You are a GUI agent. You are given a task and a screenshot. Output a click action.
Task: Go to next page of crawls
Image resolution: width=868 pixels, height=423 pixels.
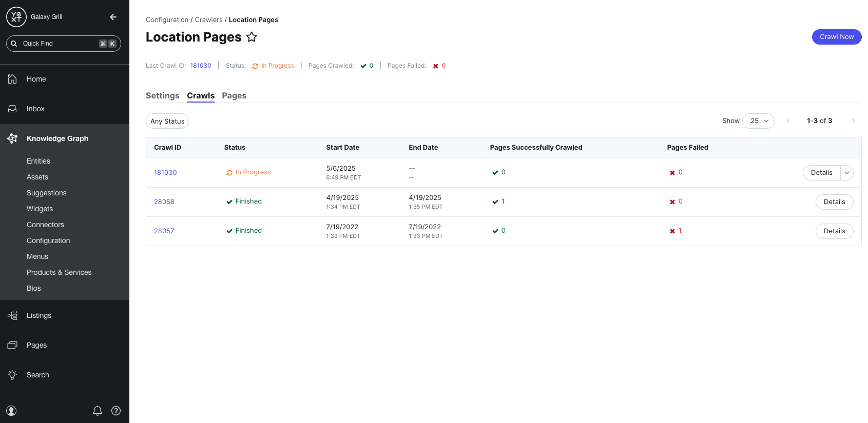pos(854,121)
